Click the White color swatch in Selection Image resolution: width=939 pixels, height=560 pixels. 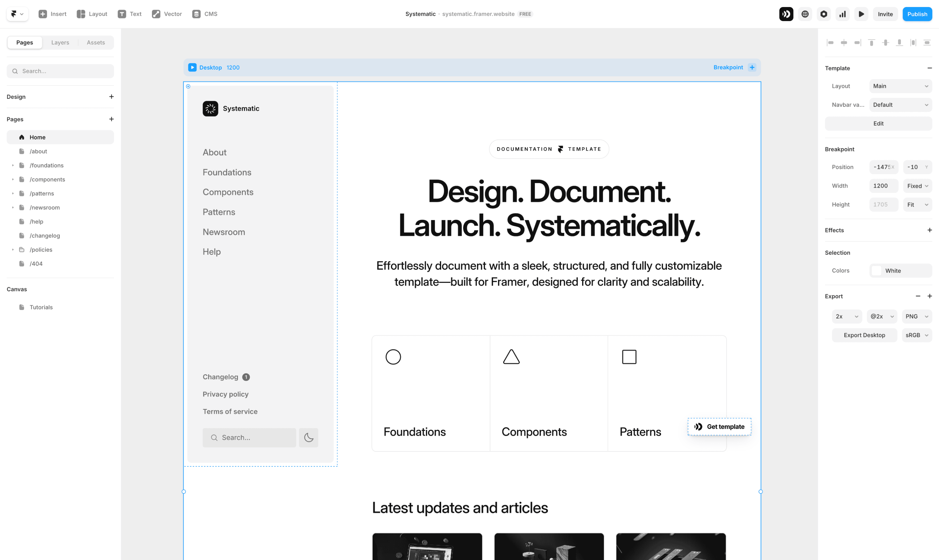tap(876, 271)
